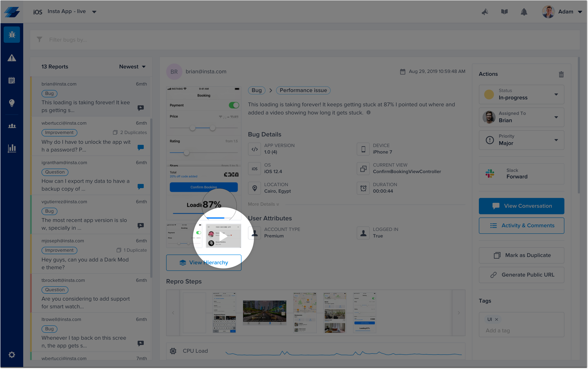Play the attached screen recording video
This screenshot has width=588, height=369.
(x=223, y=236)
